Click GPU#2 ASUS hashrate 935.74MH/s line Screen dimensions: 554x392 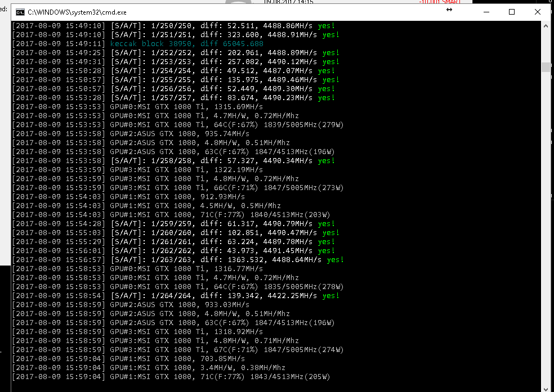[x=131, y=134]
